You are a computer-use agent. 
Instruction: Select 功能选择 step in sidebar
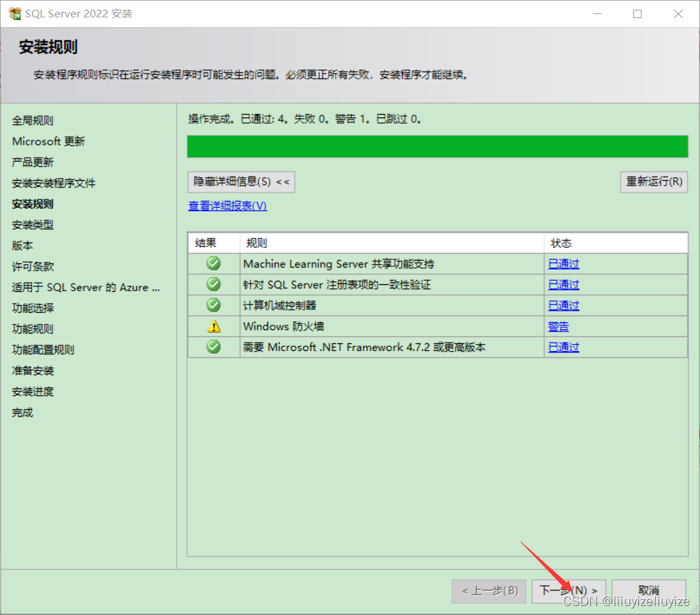33,308
